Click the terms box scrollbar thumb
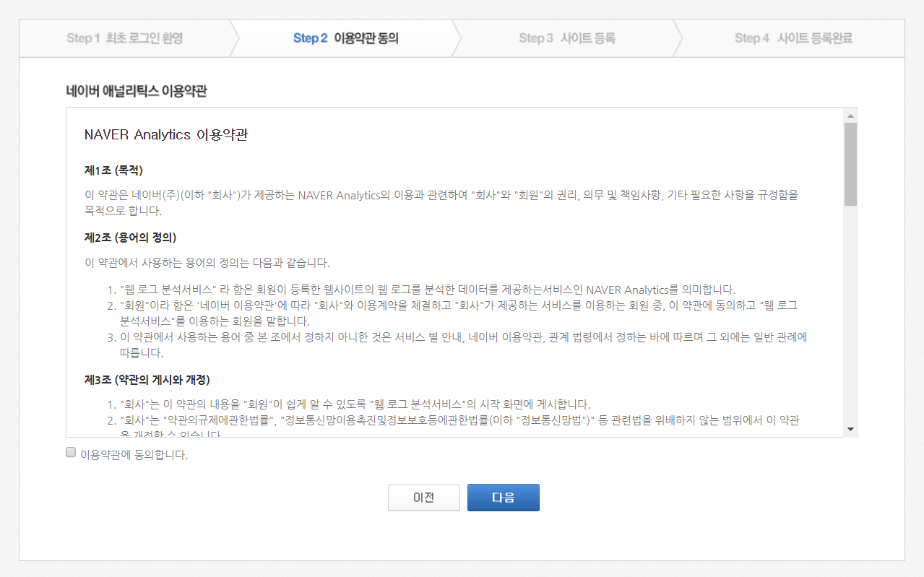 [850, 164]
